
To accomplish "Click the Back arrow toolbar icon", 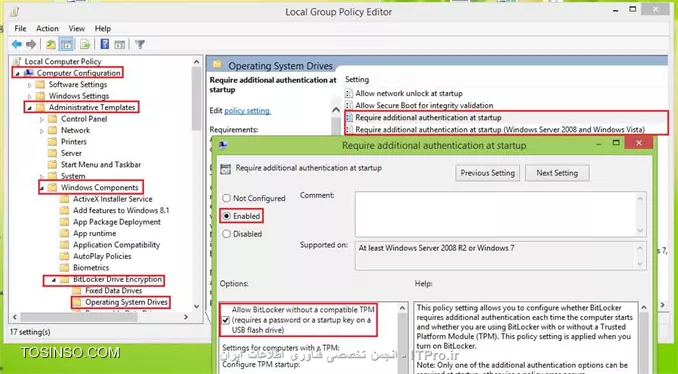I will pyautogui.click(x=17, y=44).
